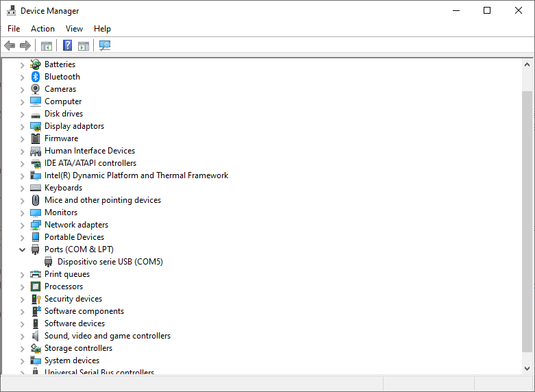Image resolution: width=535 pixels, height=392 pixels.
Task: Click the mouse icon for pointing devices
Action: pyautogui.click(x=36, y=200)
